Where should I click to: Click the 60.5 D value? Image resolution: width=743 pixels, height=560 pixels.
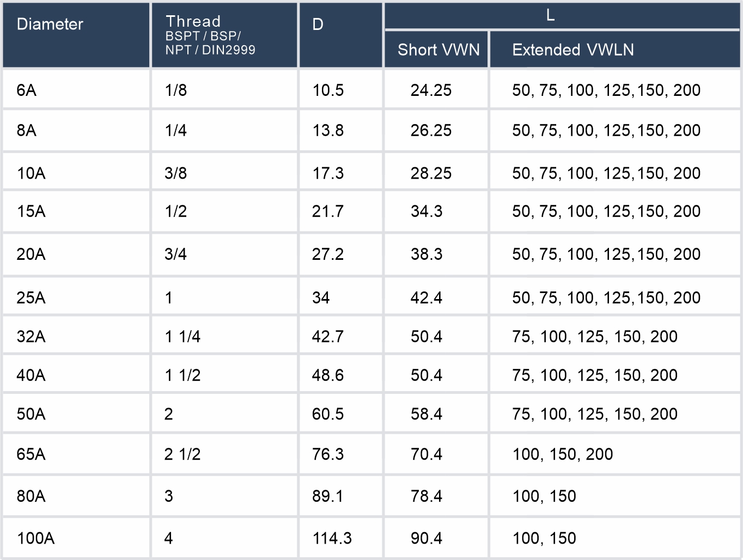[x=327, y=414]
